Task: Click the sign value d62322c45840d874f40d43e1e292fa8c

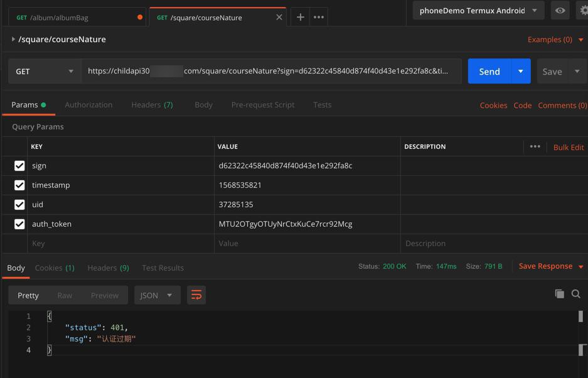Action: (x=286, y=166)
